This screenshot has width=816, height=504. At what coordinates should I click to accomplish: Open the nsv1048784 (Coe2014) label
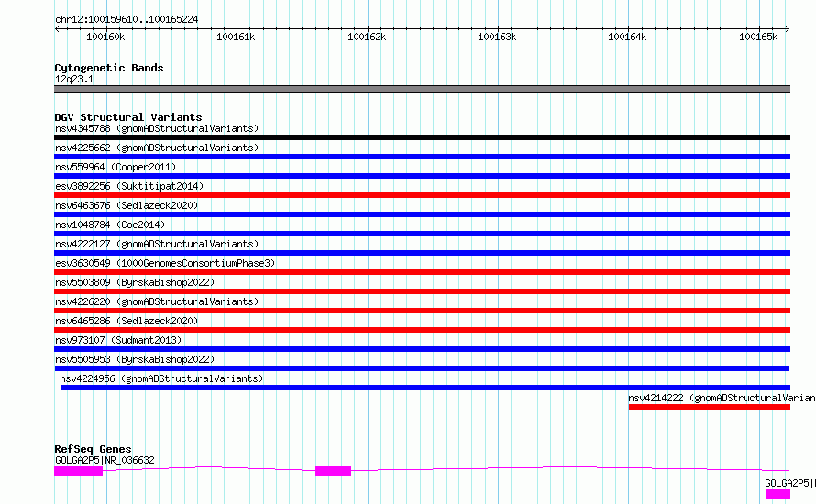coord(110,225)
